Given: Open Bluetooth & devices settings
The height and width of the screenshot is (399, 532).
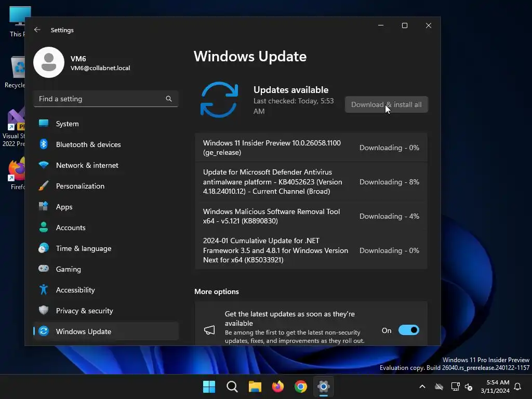Looking at the screenshot, I should tap(106, 144).
